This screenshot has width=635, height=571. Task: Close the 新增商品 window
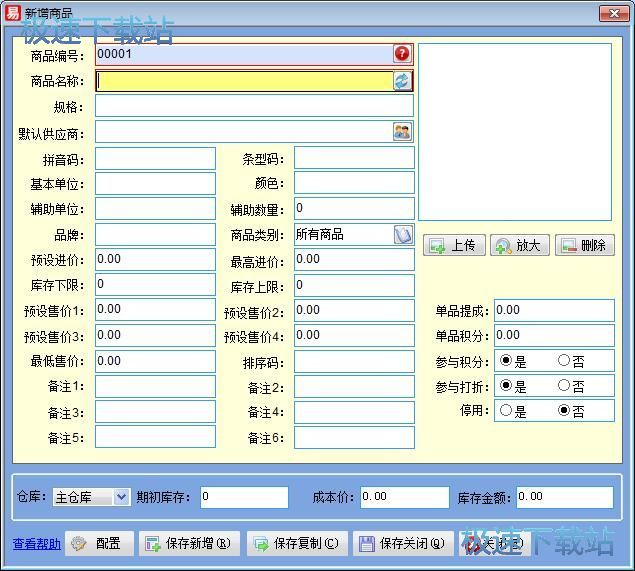(x=612, y=13)
